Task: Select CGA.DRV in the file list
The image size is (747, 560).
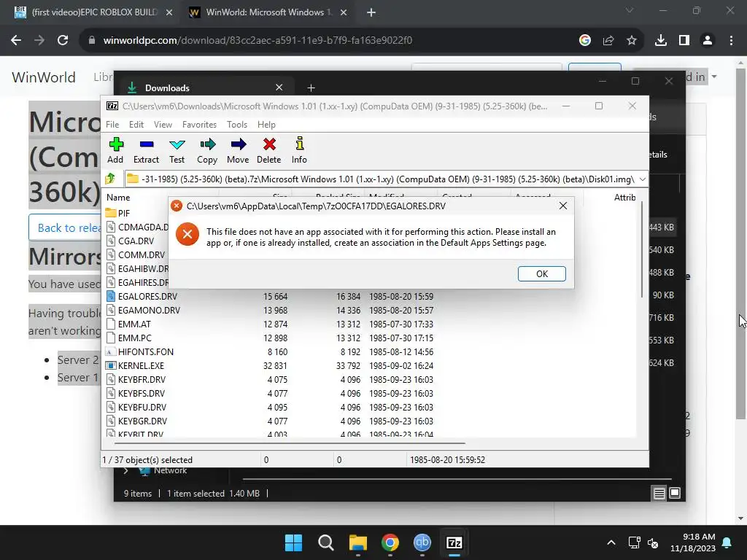Action: pos(136,241)
